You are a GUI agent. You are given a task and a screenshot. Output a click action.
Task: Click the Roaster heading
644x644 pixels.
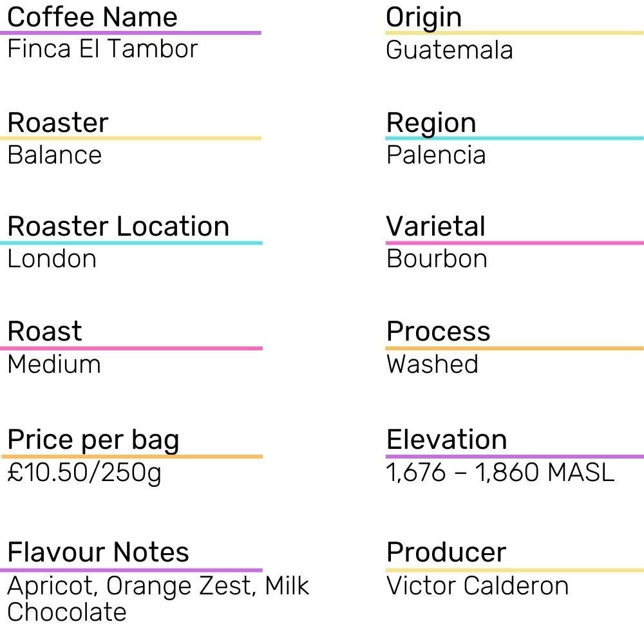pos(58,122)
